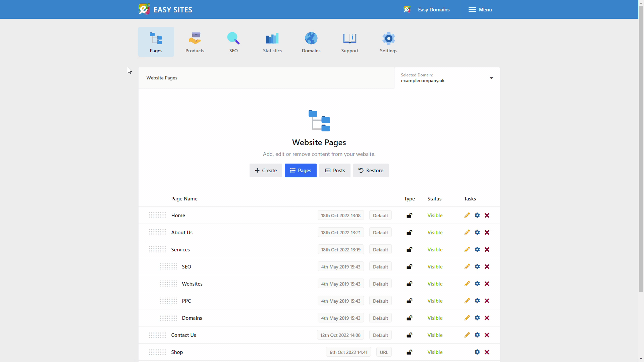This screenshot has width=644, height=362.
Task: Click the 12th Oct 2022 14:08 date
Action: point(340,335)
